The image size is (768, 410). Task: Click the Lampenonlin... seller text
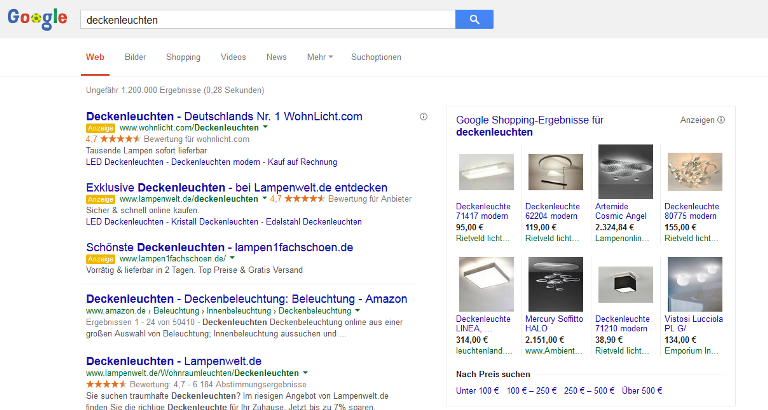click(622, 239)
